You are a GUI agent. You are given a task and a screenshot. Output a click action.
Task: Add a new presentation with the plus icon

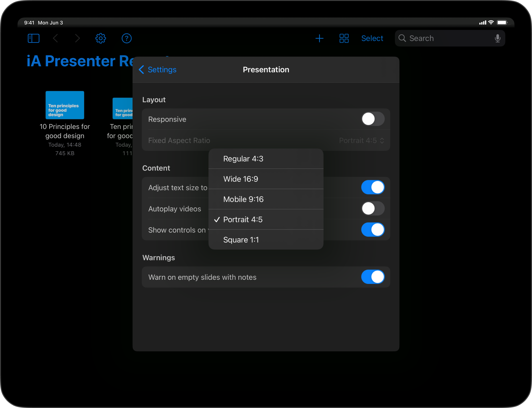[x=319, y=38]
